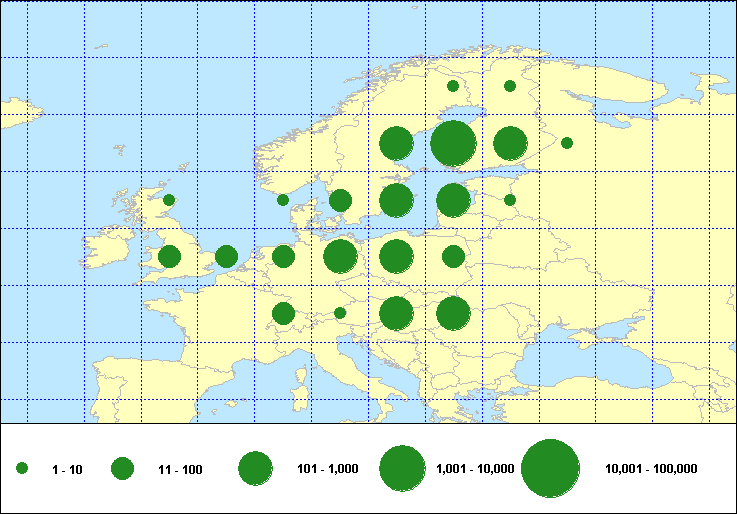Select the small green dot over Austria
Viewport: 737px width, 514px height.
point(340,313)
